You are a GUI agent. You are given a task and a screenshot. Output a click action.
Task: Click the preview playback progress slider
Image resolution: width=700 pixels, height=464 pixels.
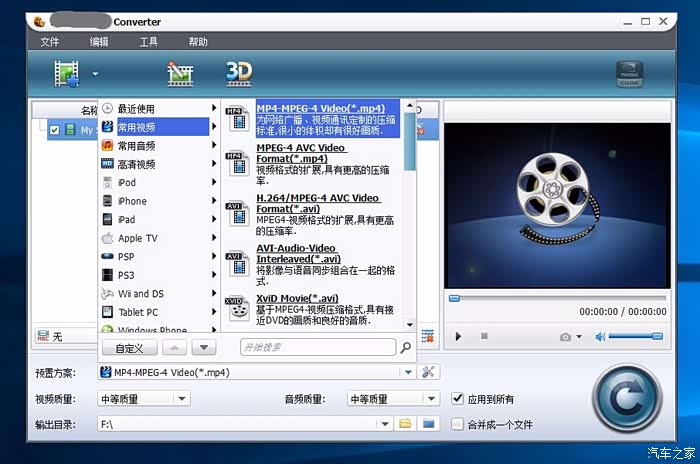click(x=557, y=298)
